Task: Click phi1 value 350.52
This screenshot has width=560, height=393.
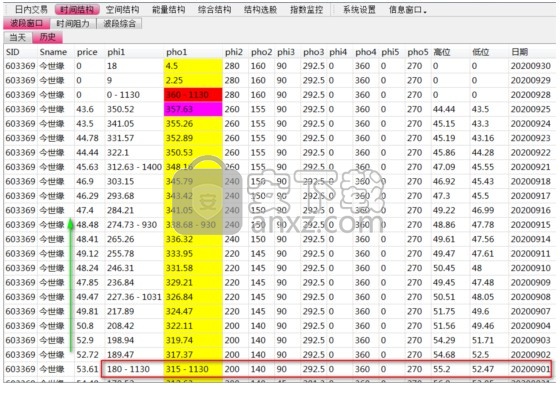Action: point(120,109)
